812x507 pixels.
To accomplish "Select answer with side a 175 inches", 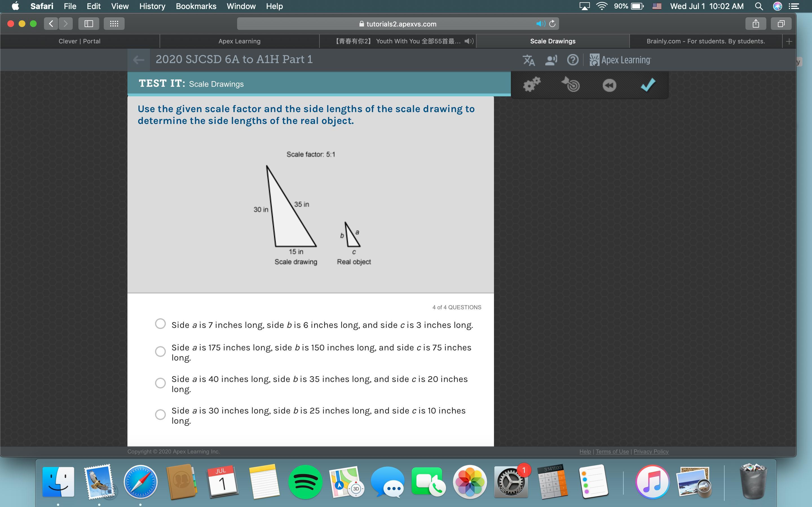I will (160, 352).
